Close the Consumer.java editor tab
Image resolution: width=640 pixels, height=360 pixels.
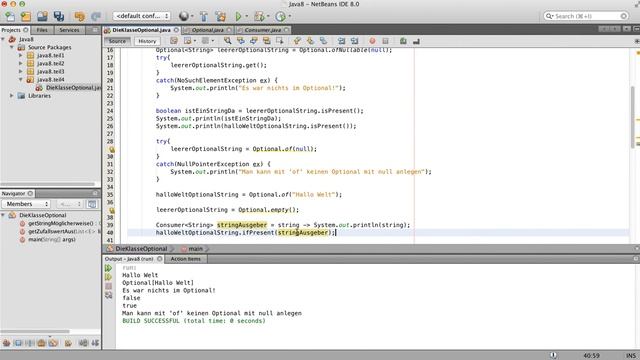pos(287,30)
